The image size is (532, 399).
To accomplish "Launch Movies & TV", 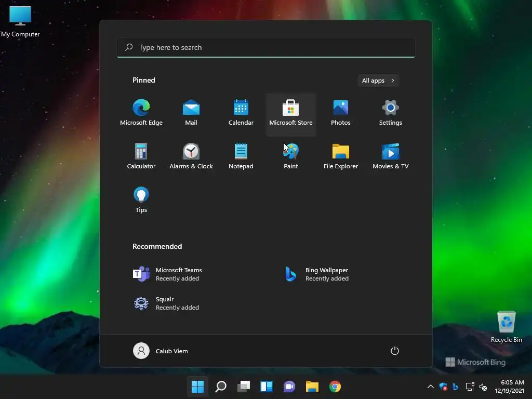I will [391, 156].
